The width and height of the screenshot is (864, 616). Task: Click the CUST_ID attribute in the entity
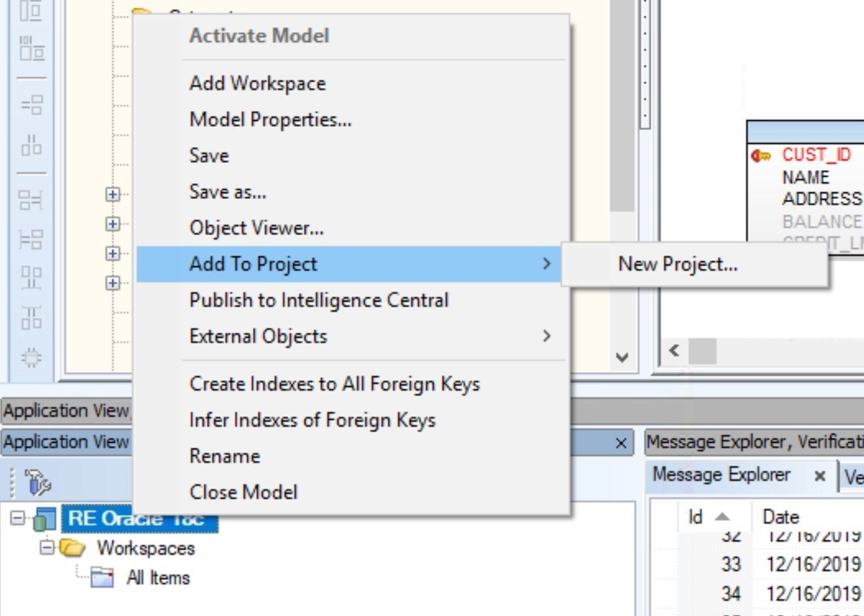(x=816, y=155)
